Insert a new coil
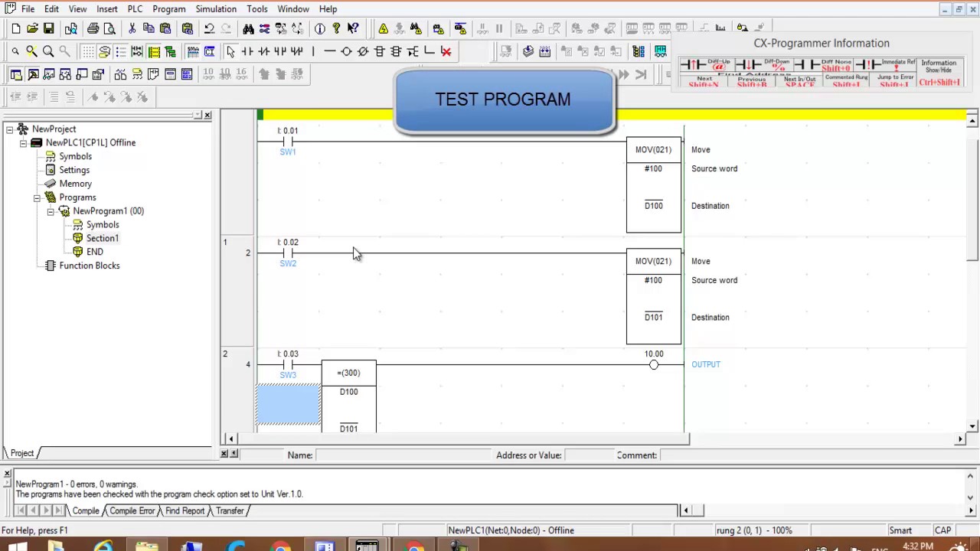 [346, 51]
